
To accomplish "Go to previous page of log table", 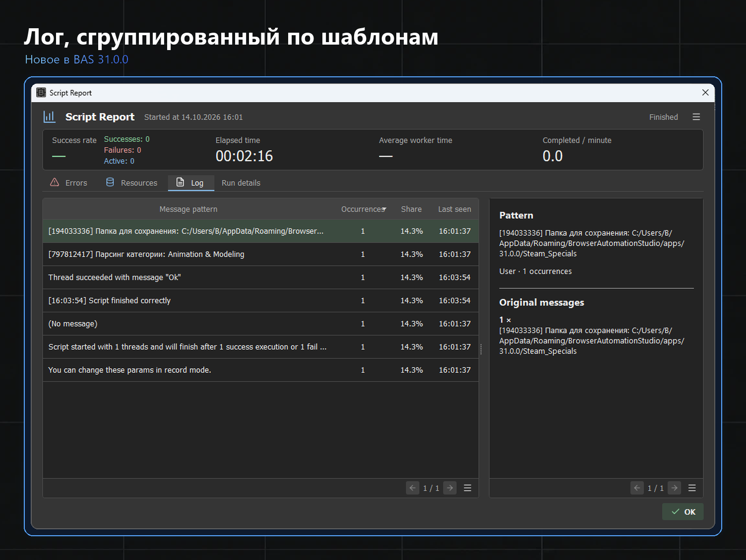I will click(x=412, y=488).
